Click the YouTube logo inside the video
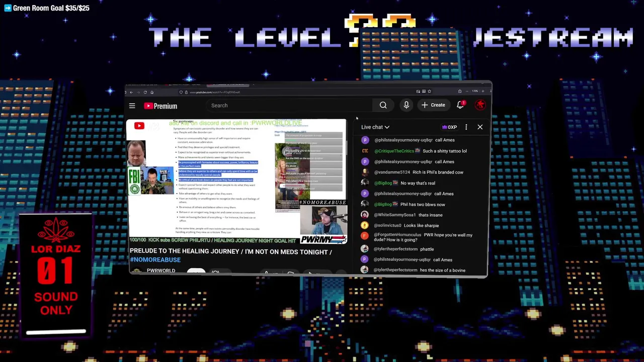Screen dimensions: 644x362 point(139,126)
